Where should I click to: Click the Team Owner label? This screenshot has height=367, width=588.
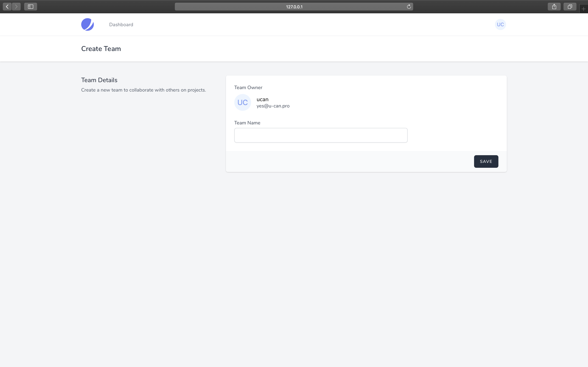[248, 87]
